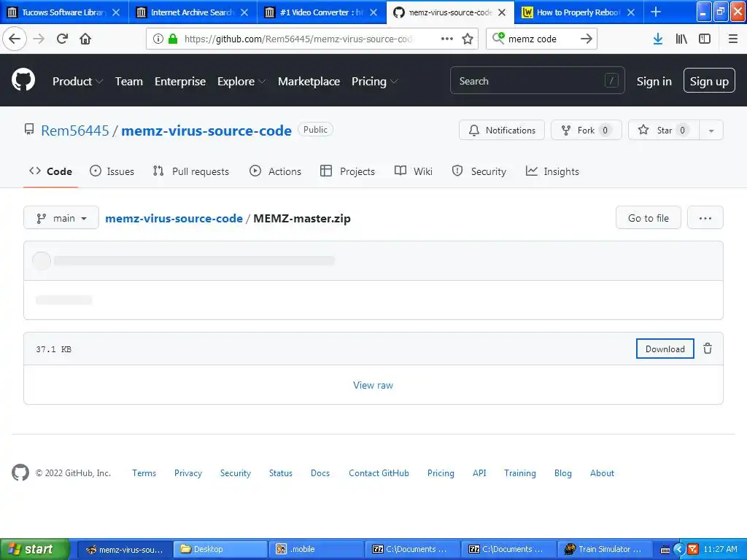Screen dimensions: 747x560
Task: Go back using the browser back arrow
Action: (x=15, y=39)
